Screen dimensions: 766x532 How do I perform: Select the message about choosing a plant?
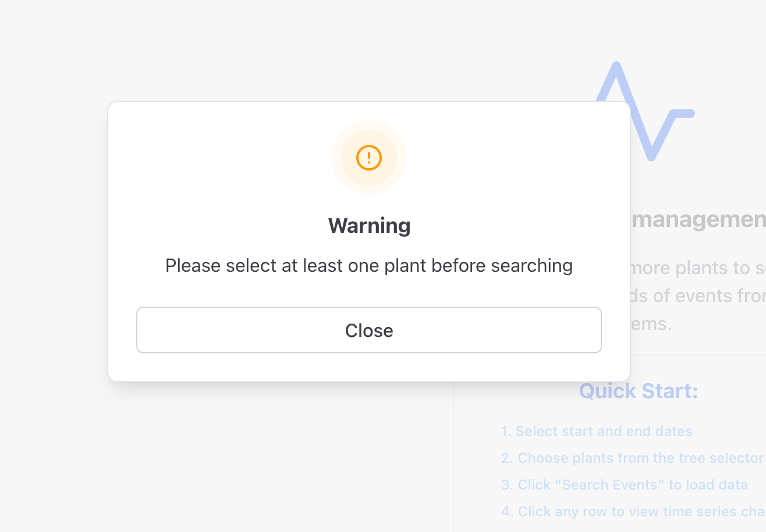pos(369,265)
